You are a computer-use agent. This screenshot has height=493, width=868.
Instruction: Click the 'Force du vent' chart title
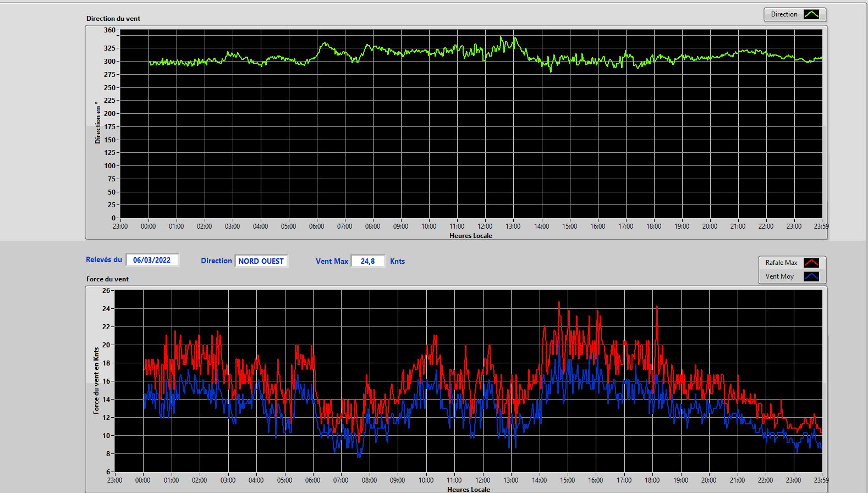coord(107,279)
